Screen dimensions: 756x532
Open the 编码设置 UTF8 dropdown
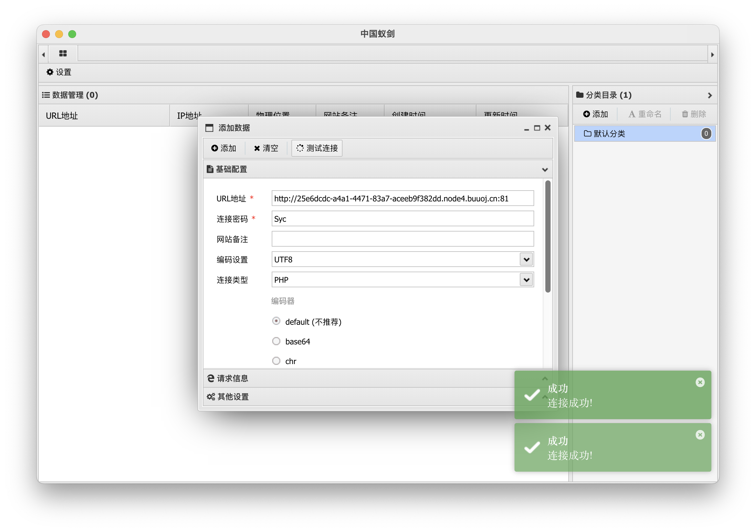click(x=526, y=259)
